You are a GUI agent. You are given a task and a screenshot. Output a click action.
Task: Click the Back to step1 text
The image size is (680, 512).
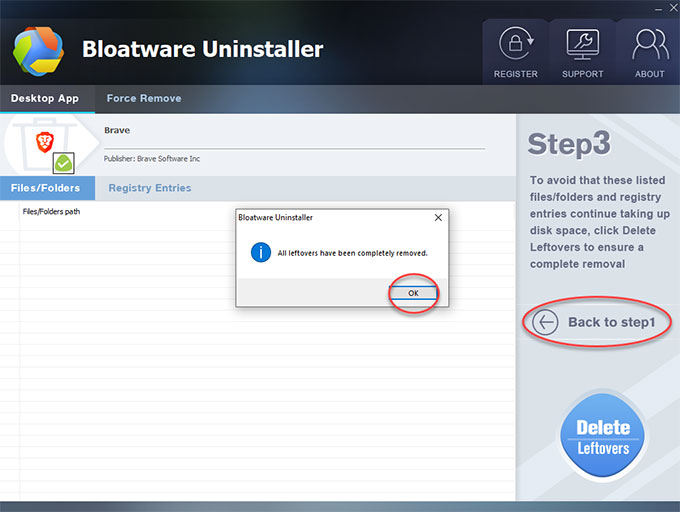611,322
